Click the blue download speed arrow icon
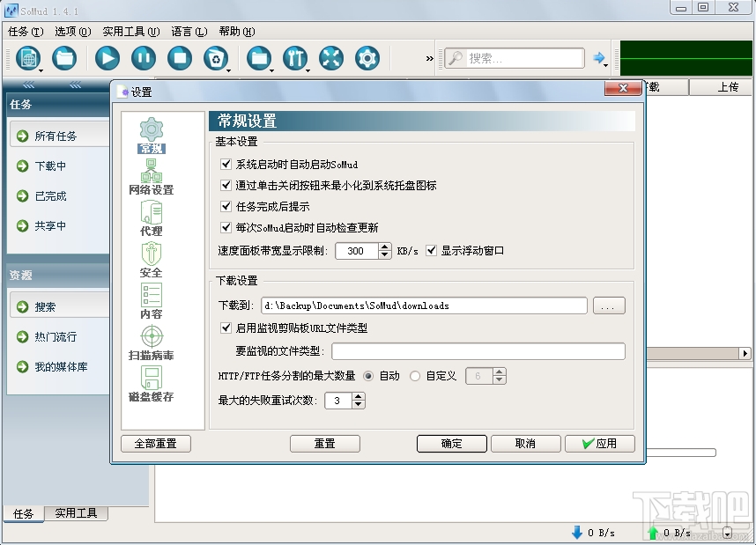The height and width of the screenshot is (545, 756). (576, 532)
